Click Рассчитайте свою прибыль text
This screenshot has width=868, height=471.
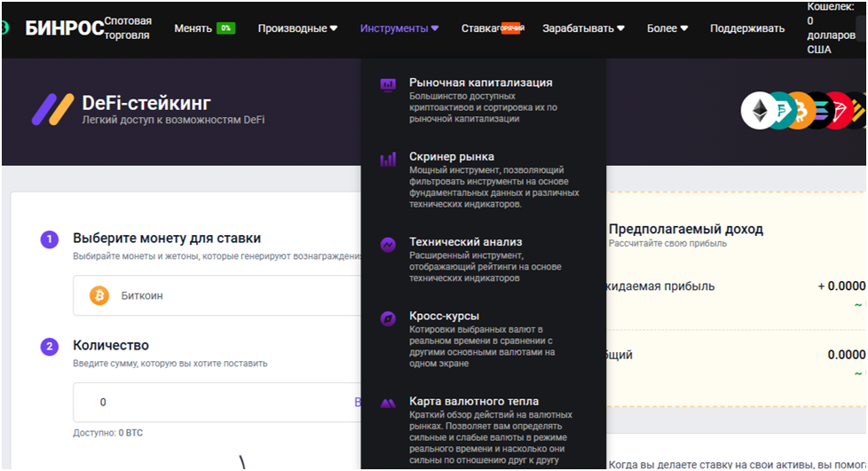667,244
